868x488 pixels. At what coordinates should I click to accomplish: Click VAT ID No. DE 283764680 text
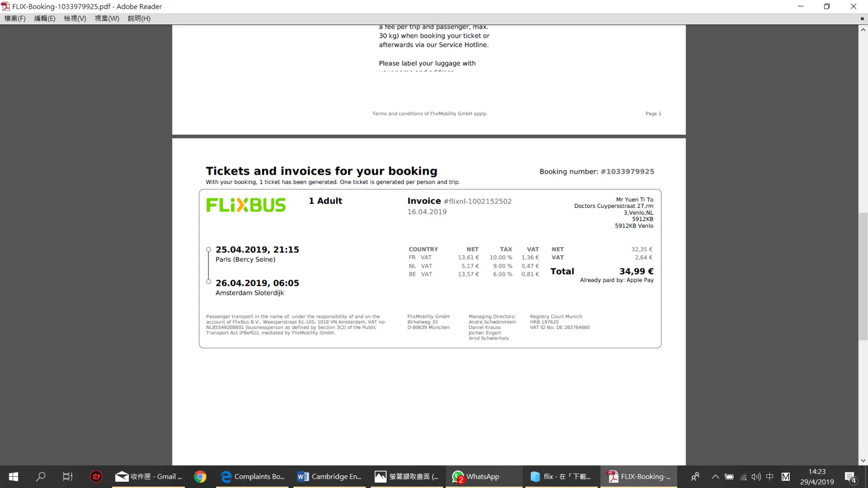pos(560,327)
